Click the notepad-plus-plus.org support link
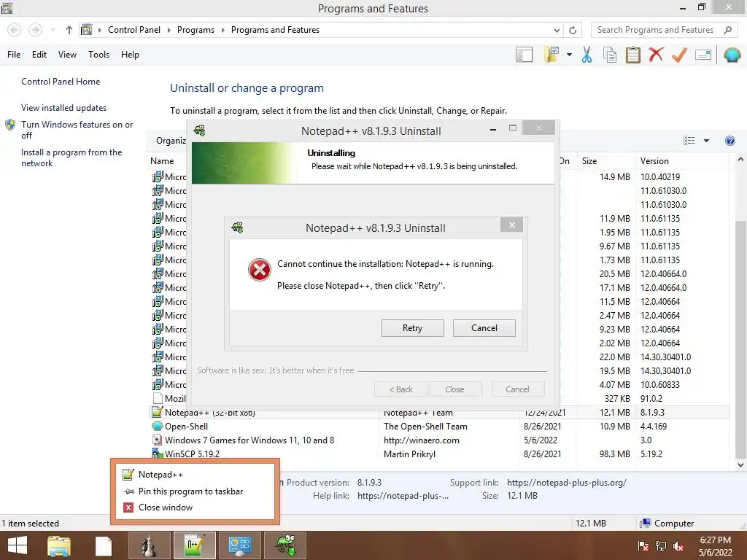Screen dimensions: 747x560 click(566, 483)
